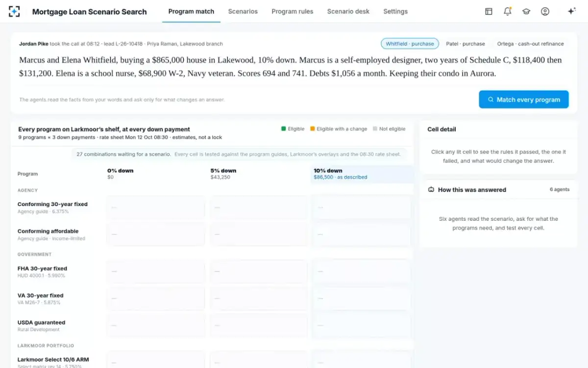Click Conforming 30-year fixed 10% down cell
588x368 pixels.
coord(362,208)
